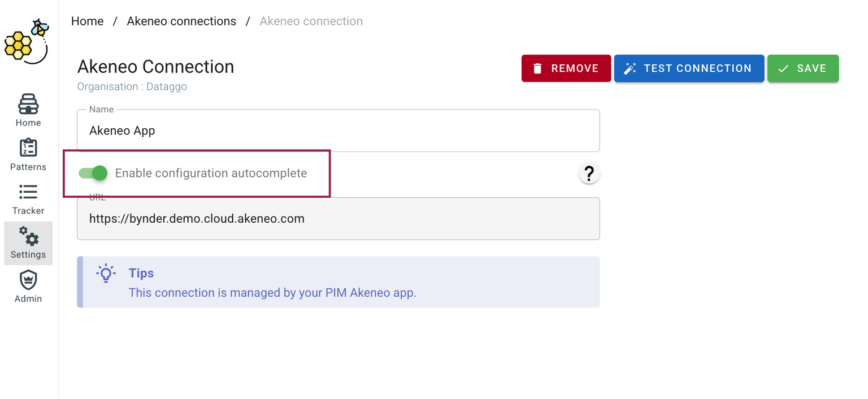Click the current Akeneo connection breadcrumb
Image resolution: width=868 pixels, height=399 pixels.
pos(311,21)
